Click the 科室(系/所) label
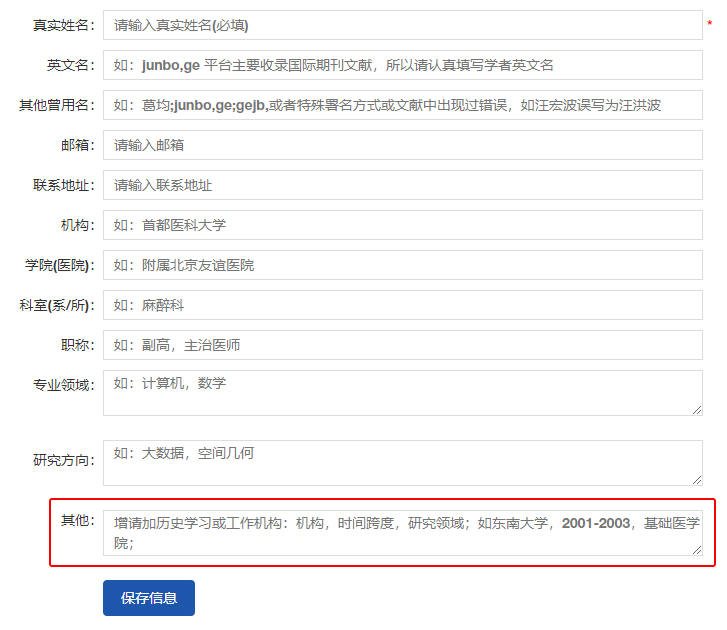Image resolution: width=727 pixels, height=630 pixels. tap(57, 305)
